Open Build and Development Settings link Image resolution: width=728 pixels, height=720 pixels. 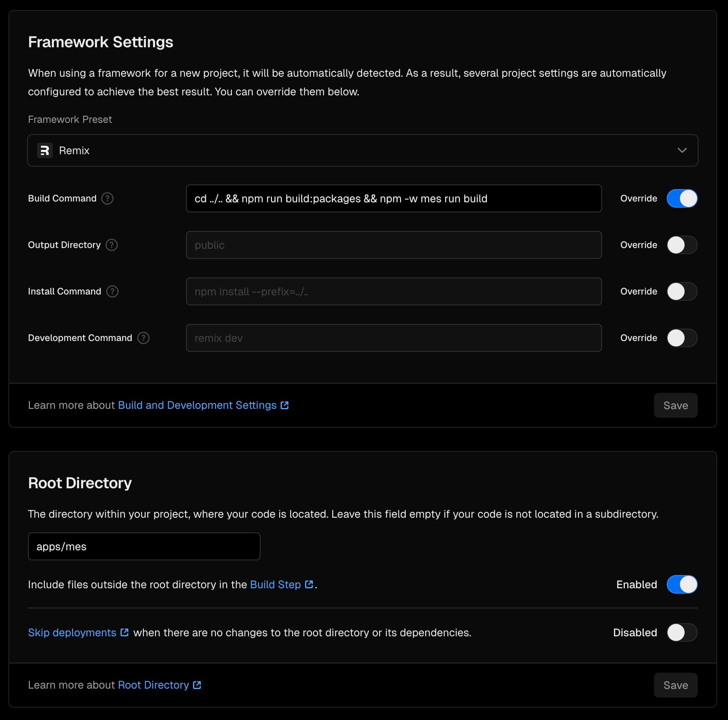pos(197,405)
